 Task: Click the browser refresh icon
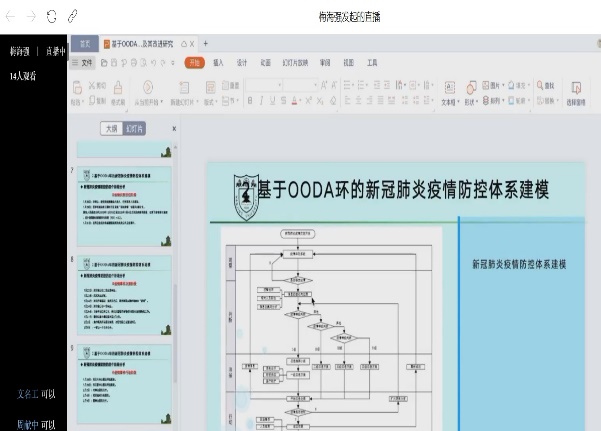51,17
